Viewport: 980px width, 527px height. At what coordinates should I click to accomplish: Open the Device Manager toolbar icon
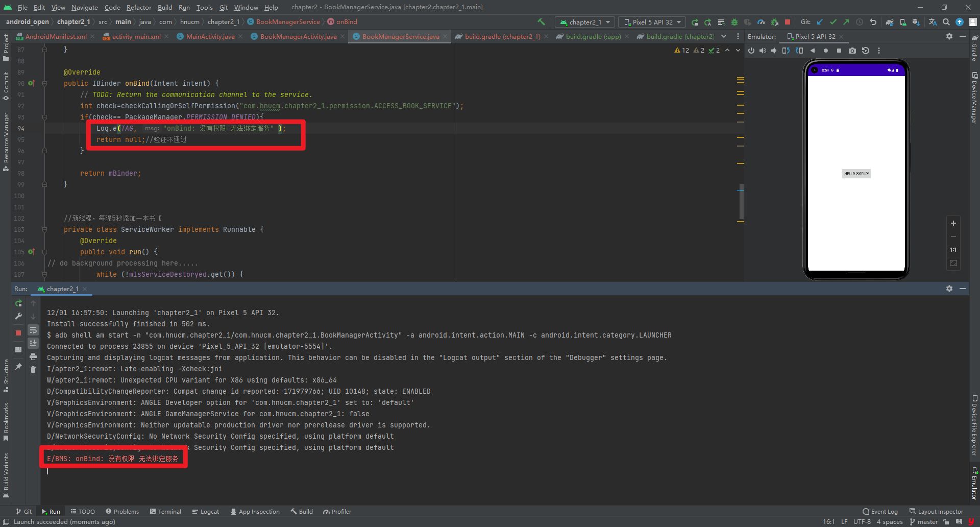click(x=903, y=22)
